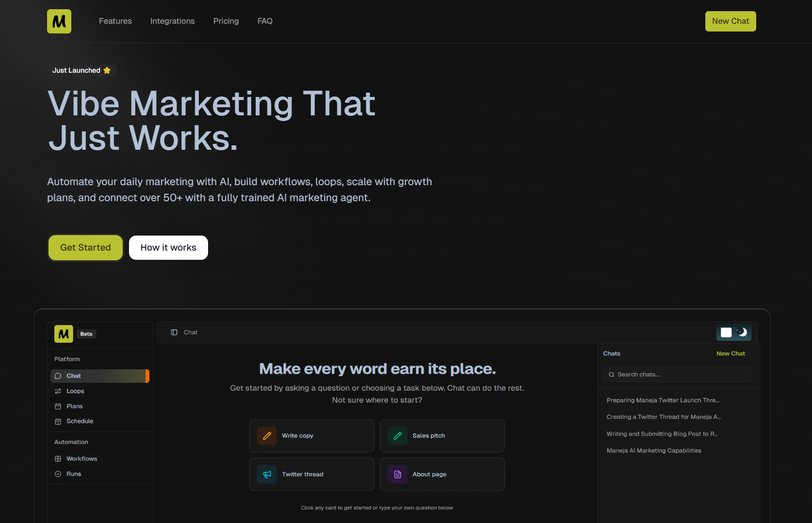Viewport: 812px width, 523px height.
Task: Click the Write copy pencil icon
Action: click(267, 435)
